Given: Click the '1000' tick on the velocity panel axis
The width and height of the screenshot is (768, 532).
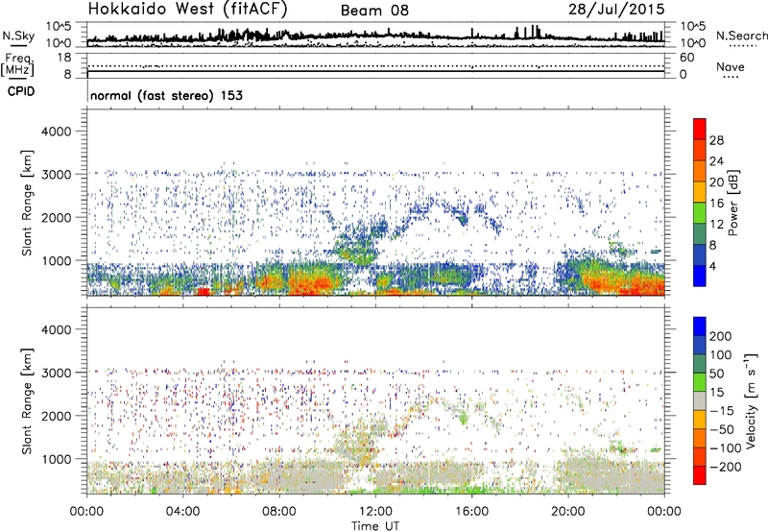Looking at the screenshot, I should click(57, 459).
